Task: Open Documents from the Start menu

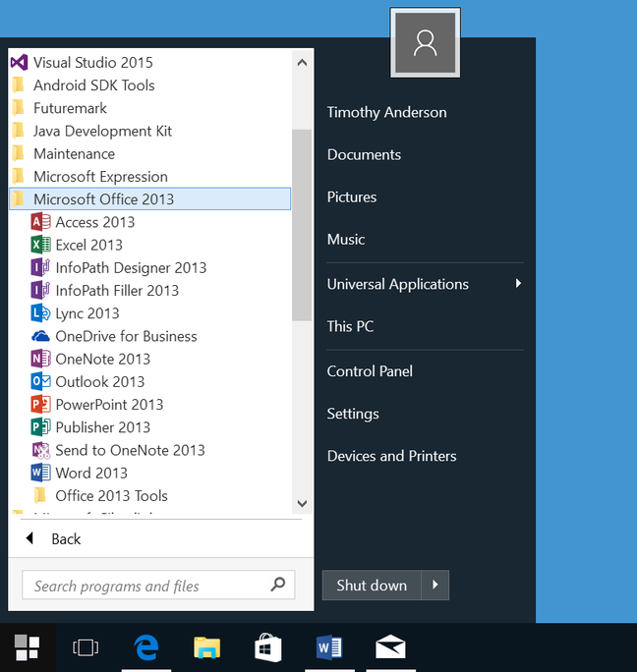Action: pos(364,154)
